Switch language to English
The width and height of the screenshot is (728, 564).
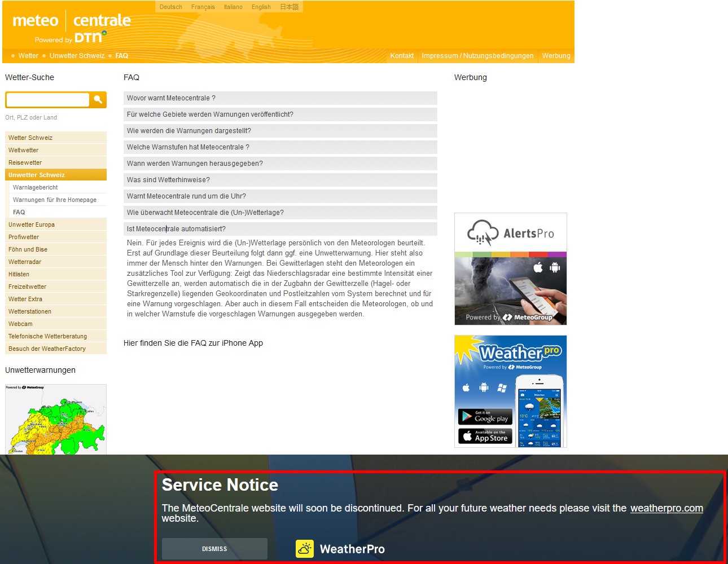pyautogui.click(x=261, y=7)
